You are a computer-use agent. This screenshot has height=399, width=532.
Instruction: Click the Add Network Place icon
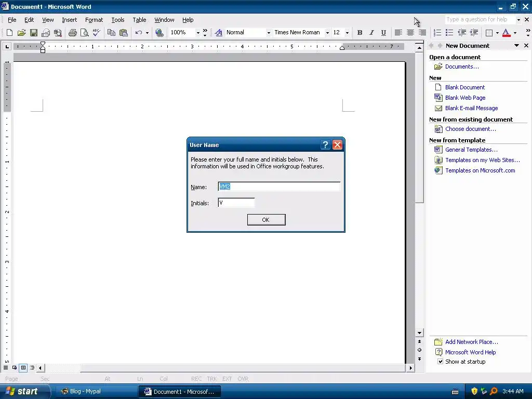(438, 342)
